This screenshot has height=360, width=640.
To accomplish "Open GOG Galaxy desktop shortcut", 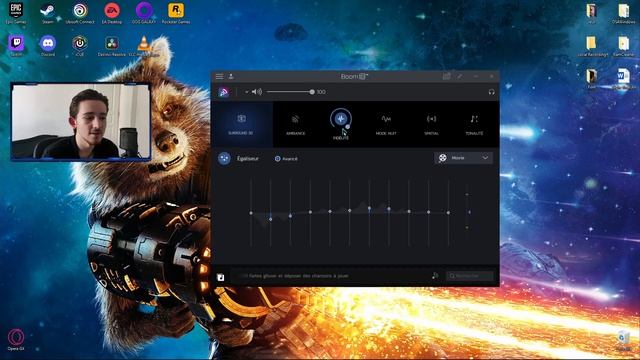I will 144,13.
